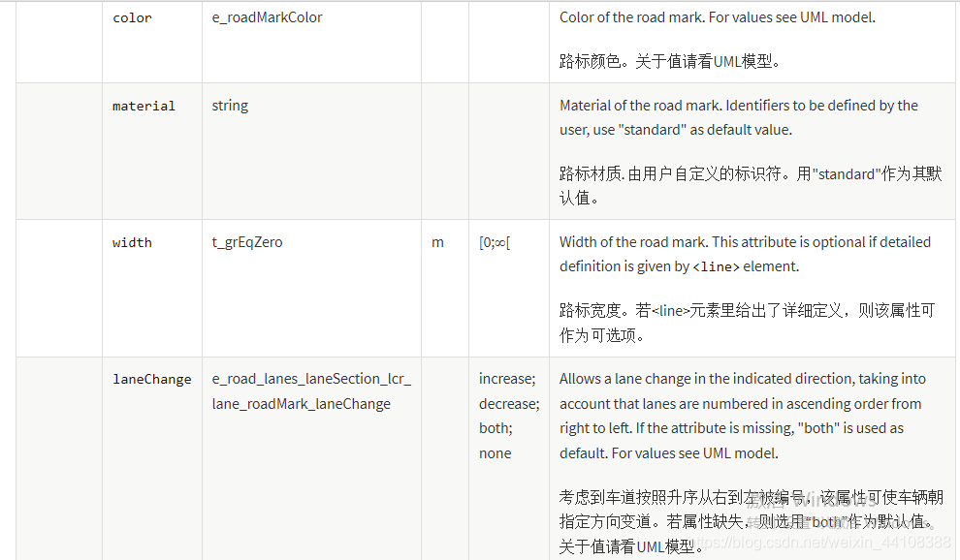Click the none value option
The width and height of the screenshot is (960, 560).
click(x=495, y=453)
